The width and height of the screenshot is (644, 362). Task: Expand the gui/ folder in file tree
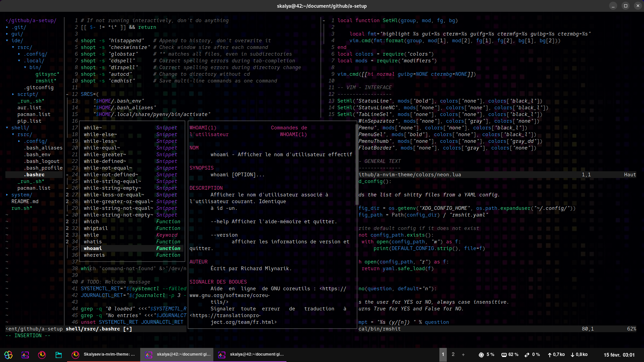(x=17, y=34)
